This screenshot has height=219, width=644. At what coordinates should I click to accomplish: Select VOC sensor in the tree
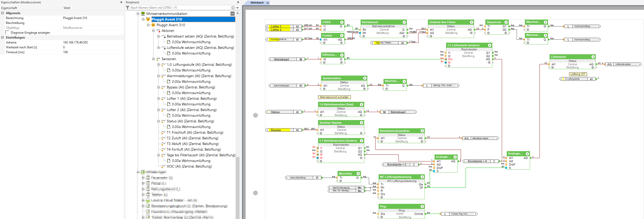[189, 167]
